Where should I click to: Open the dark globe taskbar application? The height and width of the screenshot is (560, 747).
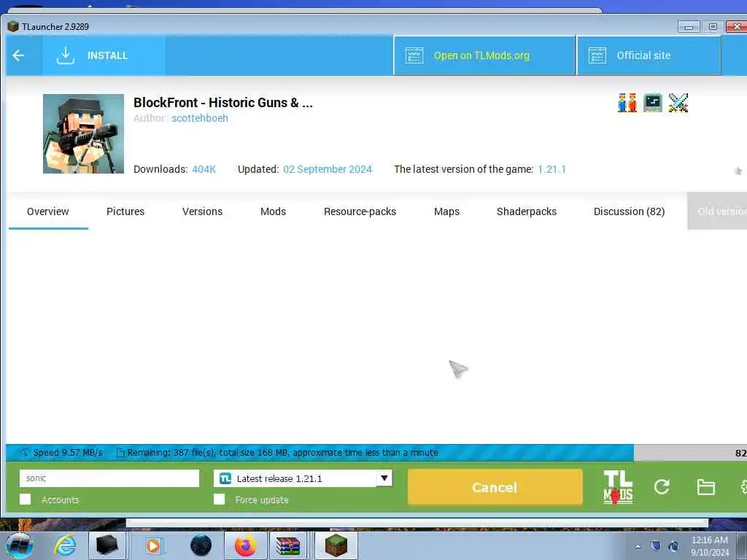point(201,545)
